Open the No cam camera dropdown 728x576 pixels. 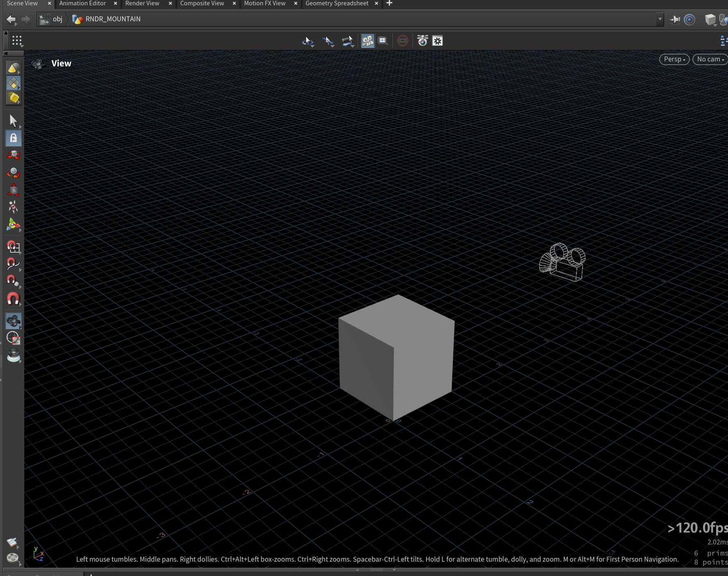tap(710, 59)
